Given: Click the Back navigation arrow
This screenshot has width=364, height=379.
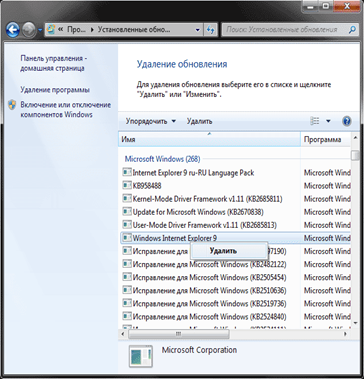Looking at the screenshot, I should point(13,30).
